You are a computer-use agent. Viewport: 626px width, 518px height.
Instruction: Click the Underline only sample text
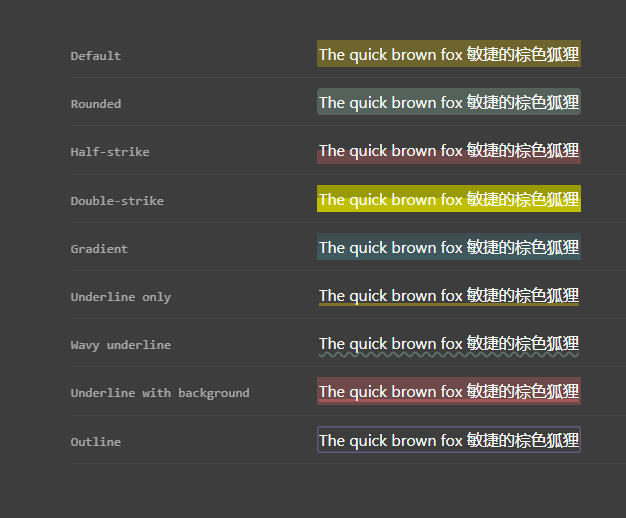449,296
